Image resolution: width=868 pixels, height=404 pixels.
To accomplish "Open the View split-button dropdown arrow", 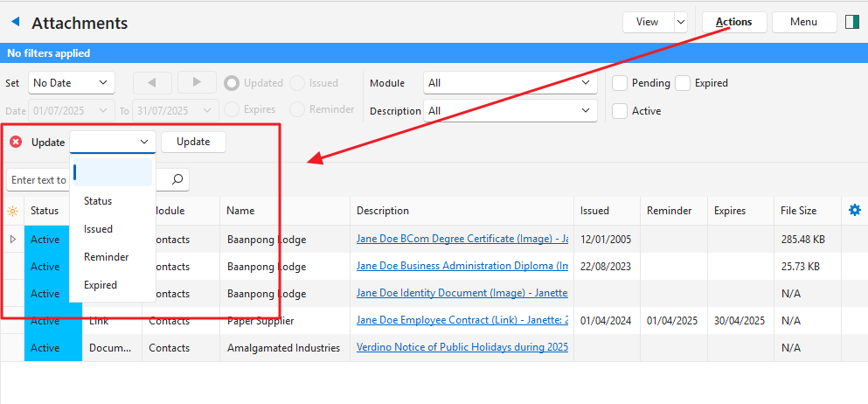I will point(680,22).
